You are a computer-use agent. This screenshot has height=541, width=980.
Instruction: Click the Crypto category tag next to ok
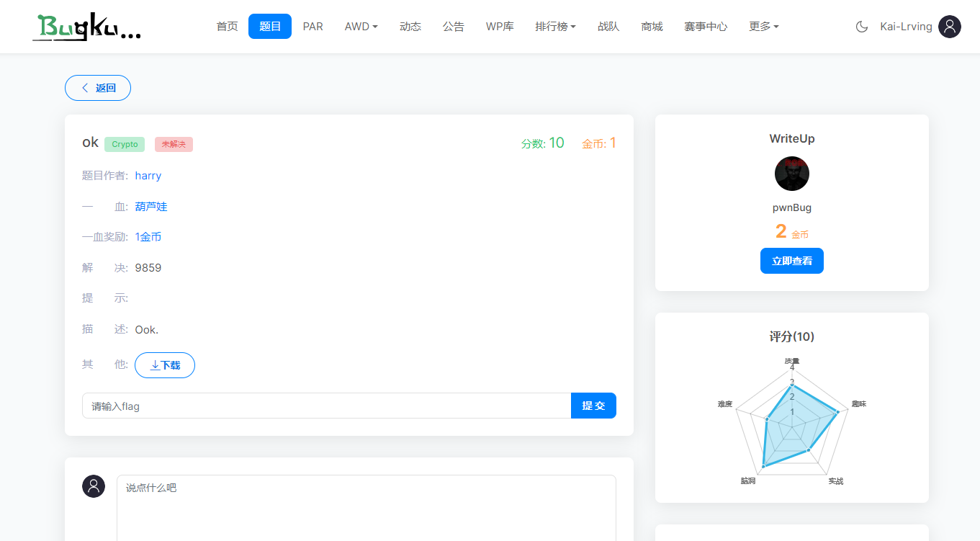pyautogui.click(x=124, y=144)
